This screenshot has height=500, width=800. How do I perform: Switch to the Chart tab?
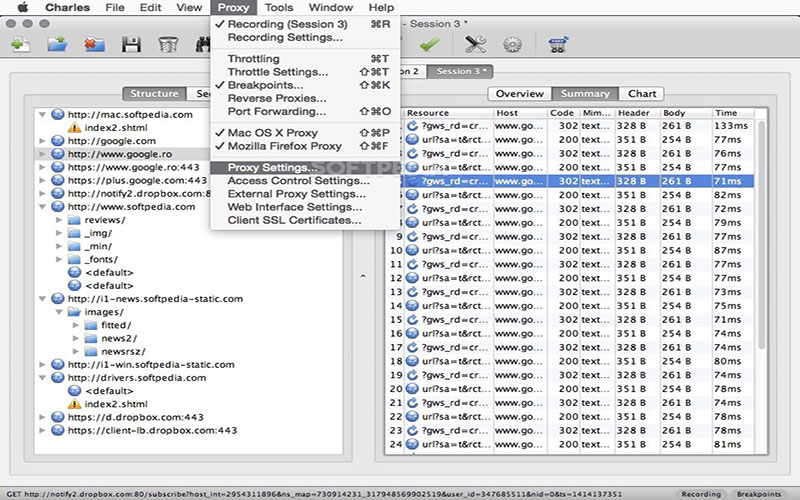[x=642, y=93]
